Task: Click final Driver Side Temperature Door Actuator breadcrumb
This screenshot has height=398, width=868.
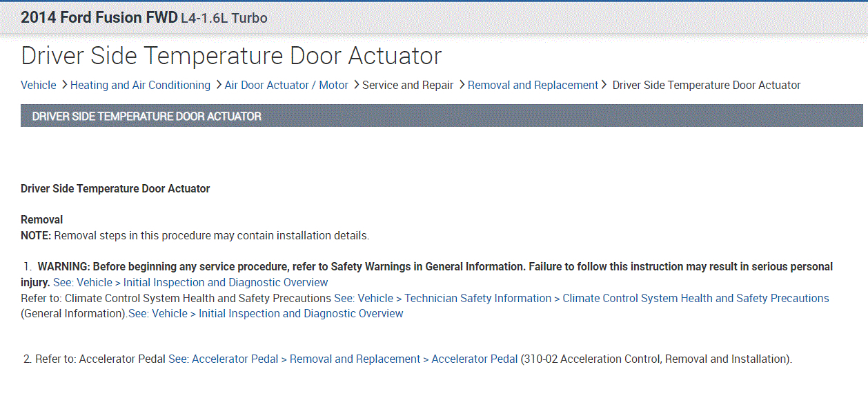Action: coord(707,85)
